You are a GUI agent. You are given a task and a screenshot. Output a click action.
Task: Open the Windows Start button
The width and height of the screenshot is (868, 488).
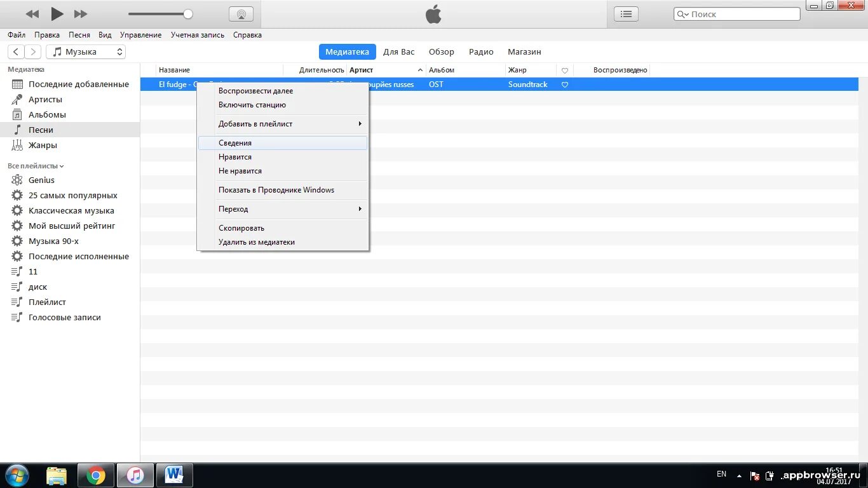click(17, 475)
